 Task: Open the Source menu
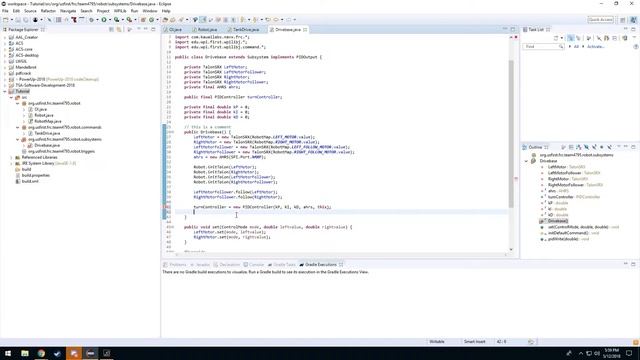(x=30, y=11)
